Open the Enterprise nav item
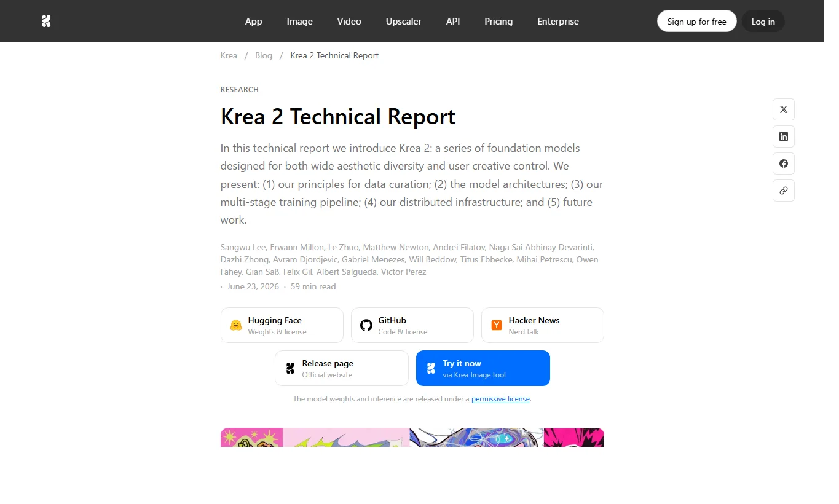This screenshot has height=504, width=839. [558, 22]
